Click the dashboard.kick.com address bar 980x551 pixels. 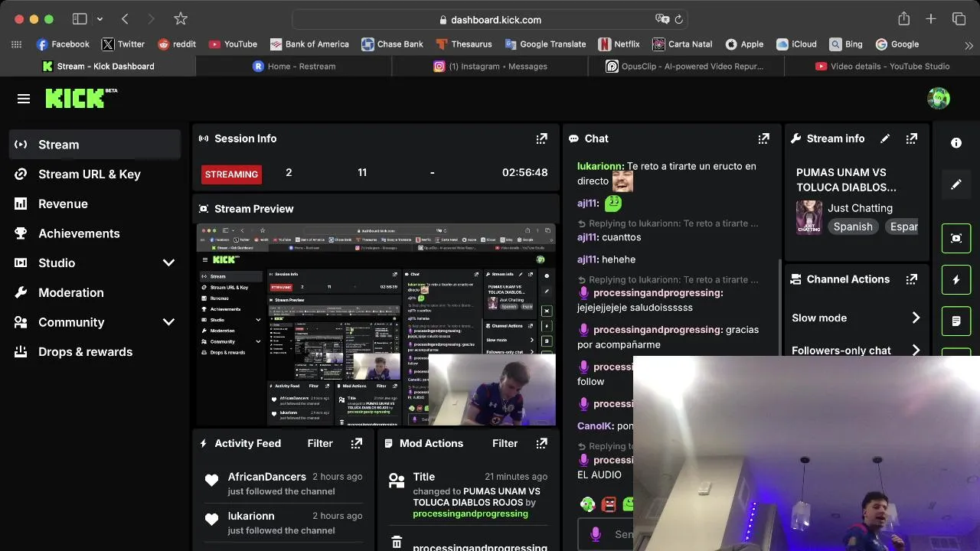(490, 20)
